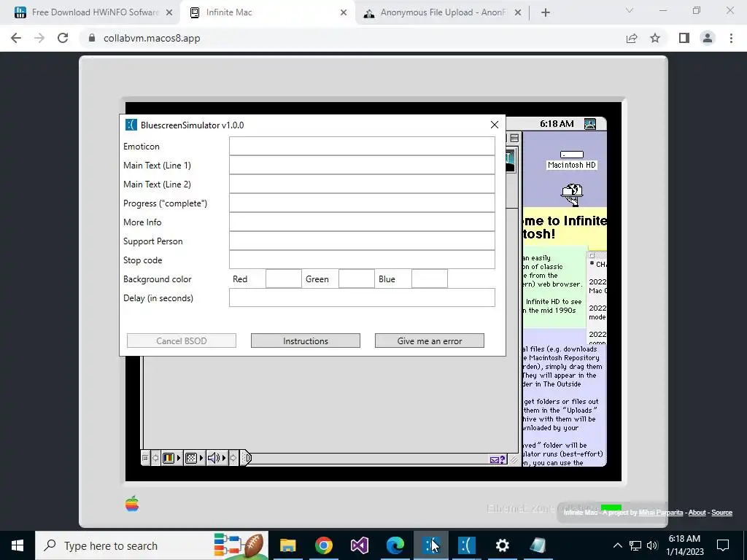Open the monitor color depth control strip module
Image resolution: width=747 pixels, height=560 pixels.
tap(171, 458)
